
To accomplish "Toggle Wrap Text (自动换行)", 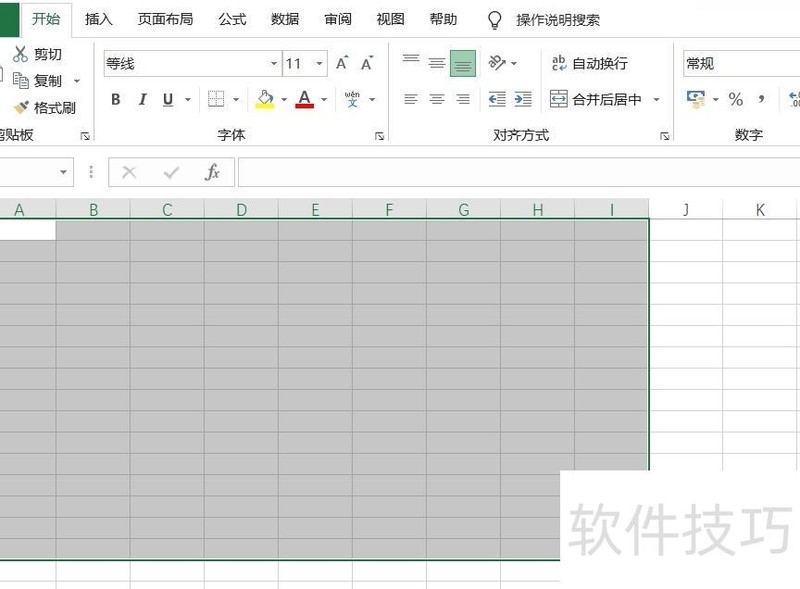I will click(590, 63).
